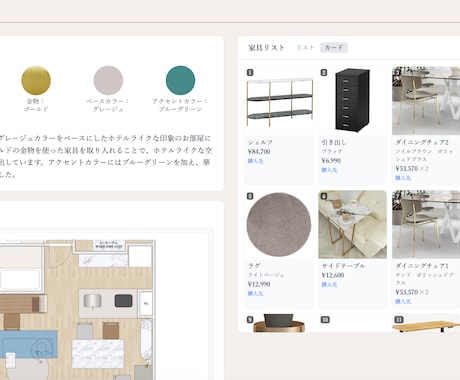
Task: Open the black 引き出し drawer image
Action: coord(353,101)
